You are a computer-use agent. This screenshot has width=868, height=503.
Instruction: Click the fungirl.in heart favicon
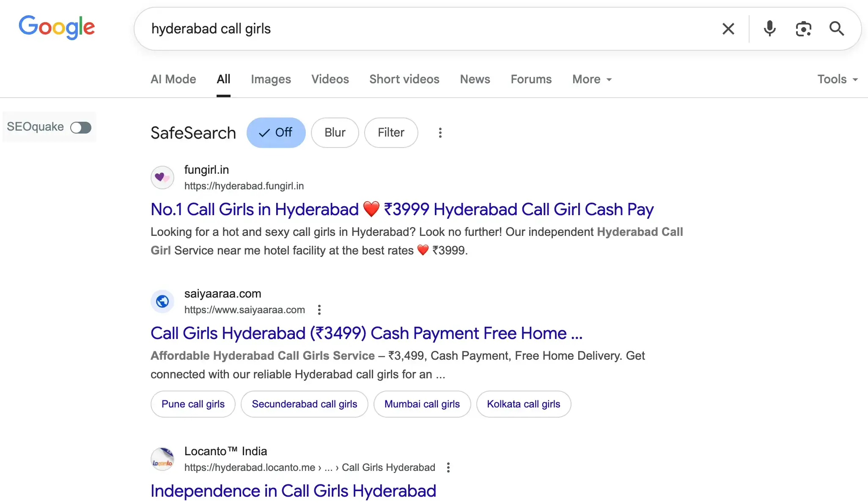point(162,178)
